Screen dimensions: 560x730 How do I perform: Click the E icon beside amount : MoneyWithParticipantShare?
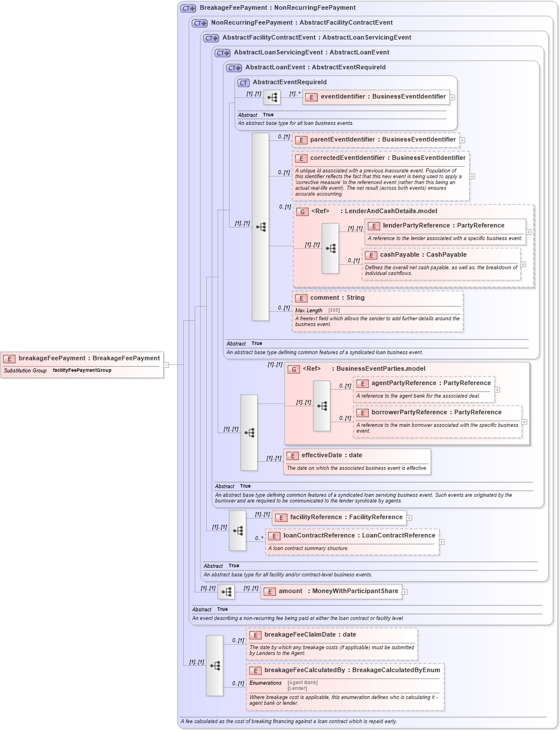pos(269,591)
